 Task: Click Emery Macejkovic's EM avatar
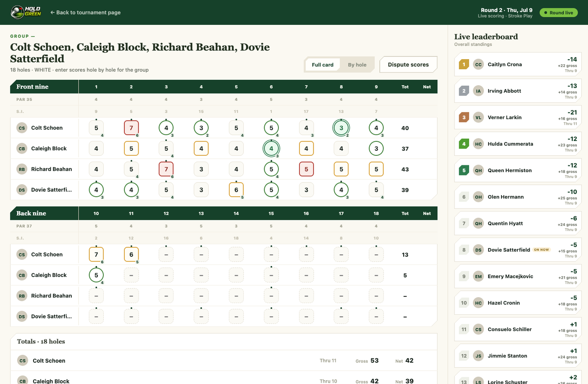click(x=478, y=276)
